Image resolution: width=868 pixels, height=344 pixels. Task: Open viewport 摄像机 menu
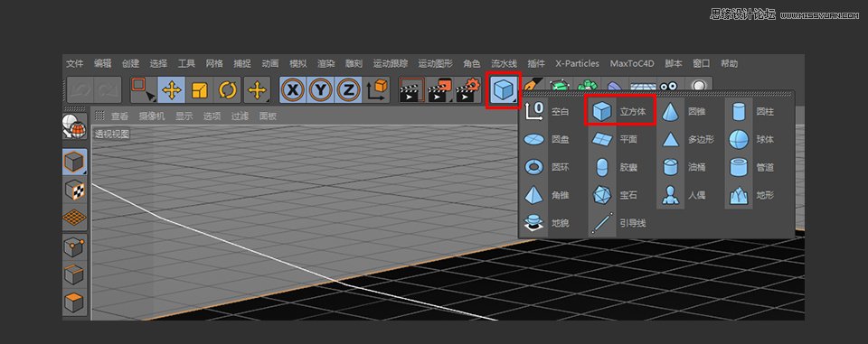(x=152, y=116)
